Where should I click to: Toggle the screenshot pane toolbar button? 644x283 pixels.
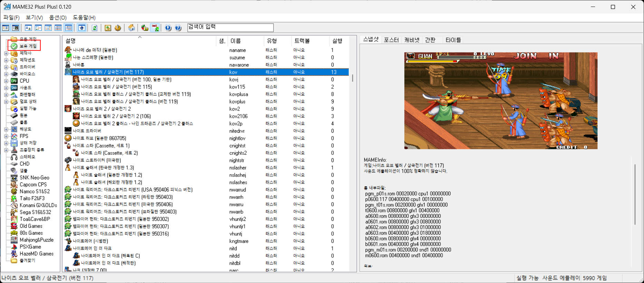[x=16, y=28]
